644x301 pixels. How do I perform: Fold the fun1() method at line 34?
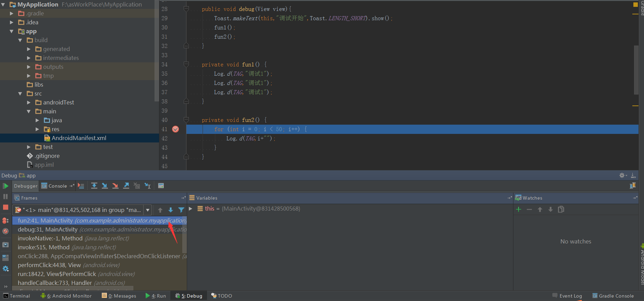pos(186,64)
